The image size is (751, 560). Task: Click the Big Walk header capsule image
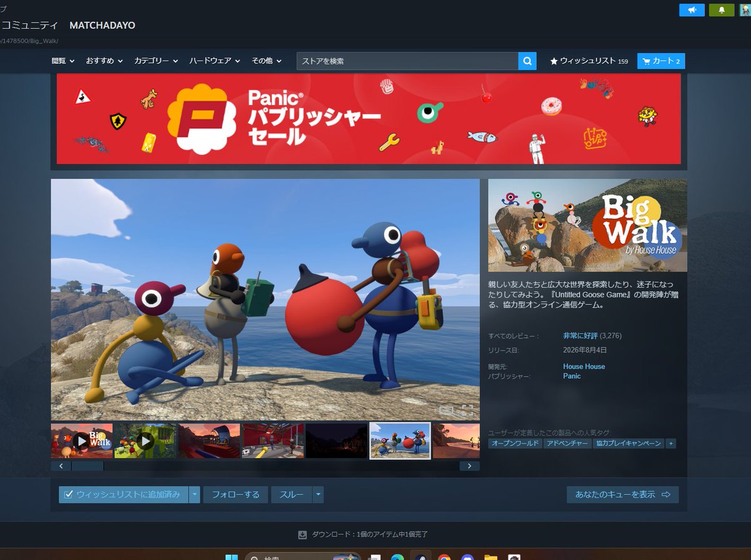pos(588,225)
